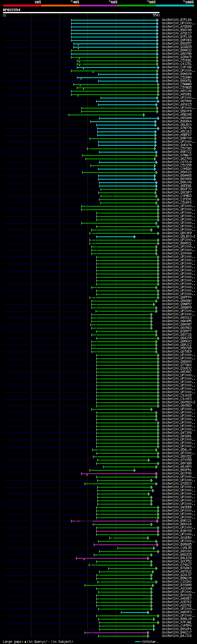Select label UniRef100_B4J3I6
The height and width of the screenshot is (644, 197).
click(177, 636)
